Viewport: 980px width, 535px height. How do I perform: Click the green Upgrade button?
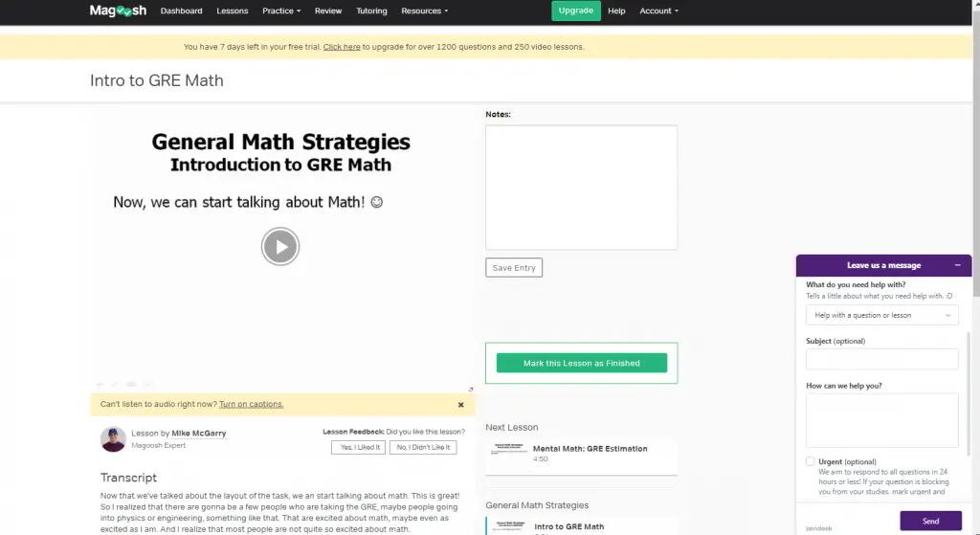(575, 11)
